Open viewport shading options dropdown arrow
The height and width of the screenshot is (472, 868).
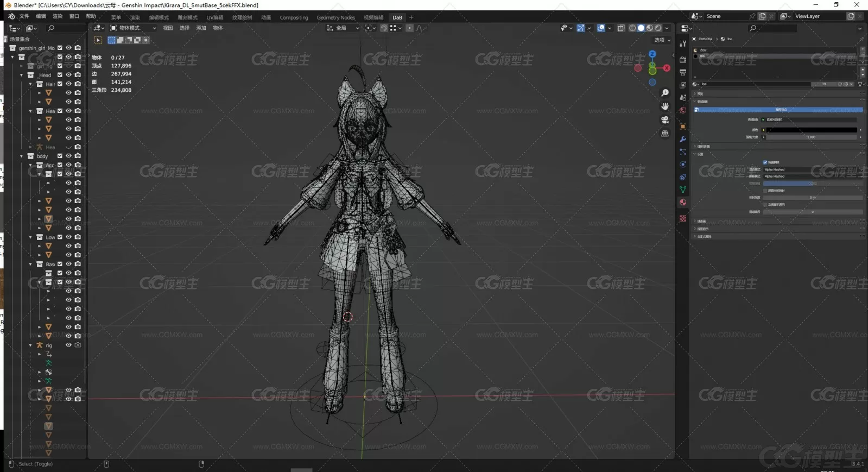pyautogui.click(x=667, y=28)
